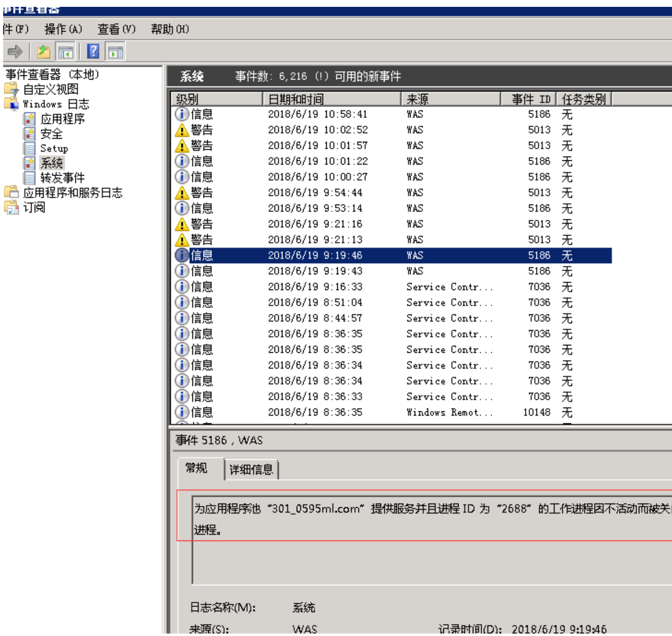Open the 查看(V) menu
672x636 pixels.
point(116,29)
